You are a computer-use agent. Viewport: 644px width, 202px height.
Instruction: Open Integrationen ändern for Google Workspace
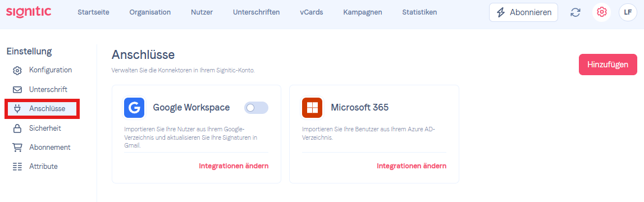tap(234, 166)
